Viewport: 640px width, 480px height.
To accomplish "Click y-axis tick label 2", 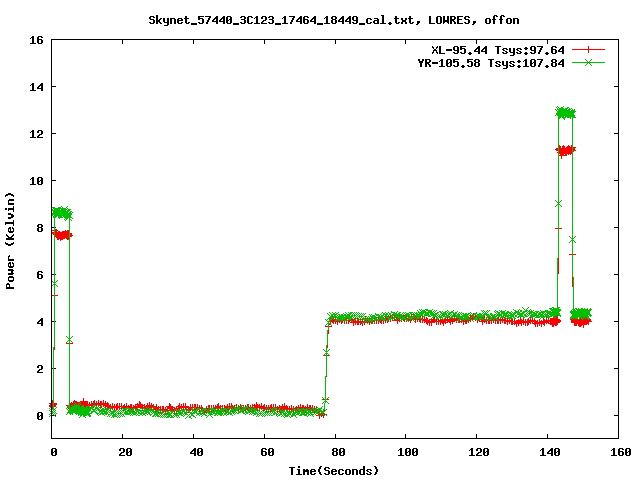I will coord(40,369).
